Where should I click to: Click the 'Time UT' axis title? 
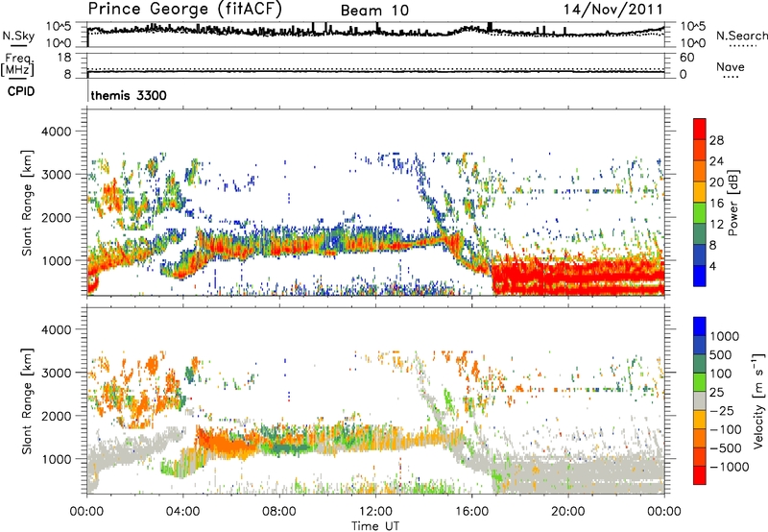pyautogui.click(x=375, y=526)
